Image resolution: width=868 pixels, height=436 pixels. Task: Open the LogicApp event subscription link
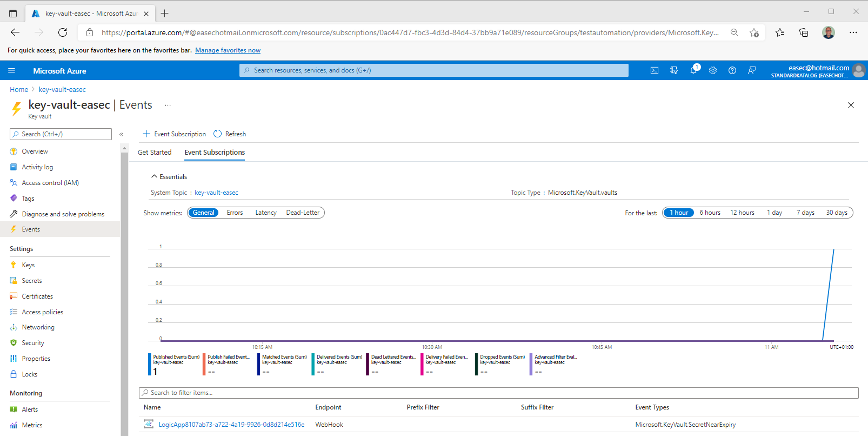[x=231, y=425]
